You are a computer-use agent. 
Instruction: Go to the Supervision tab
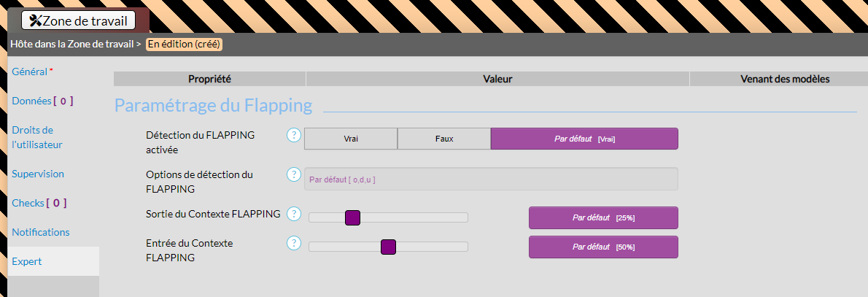[38, 174]
